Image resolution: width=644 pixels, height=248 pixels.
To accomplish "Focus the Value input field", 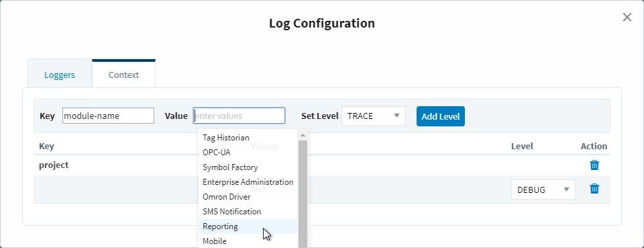I will [239, 116].
